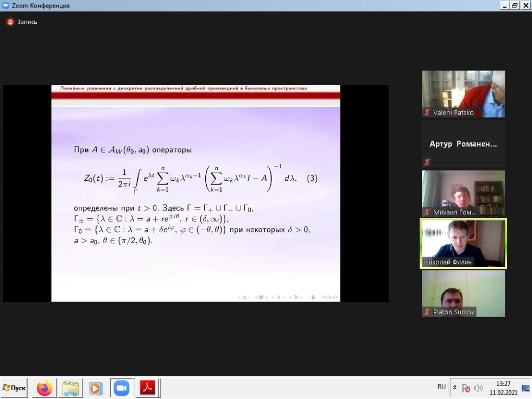Image resolution: width=532 pixels, height=399 pixels.
Task: Open the RU language selector
Action: [x=441, y=387]
